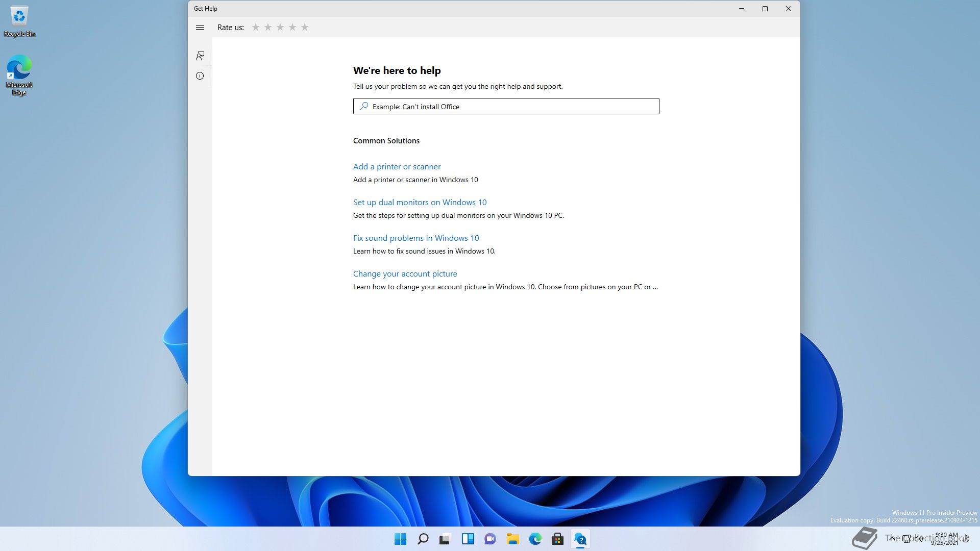Open the hamburger navigation menu

200,28
